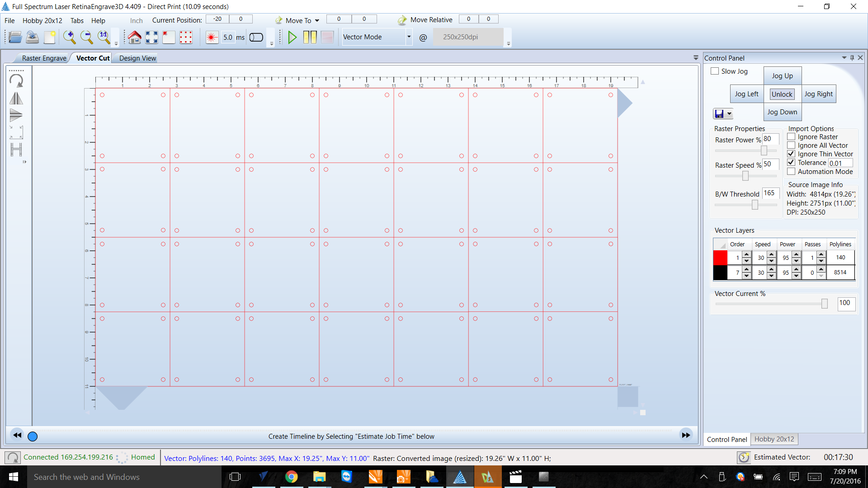
Task: Click the red dotted perimeter icon
Action: (186, 37)
